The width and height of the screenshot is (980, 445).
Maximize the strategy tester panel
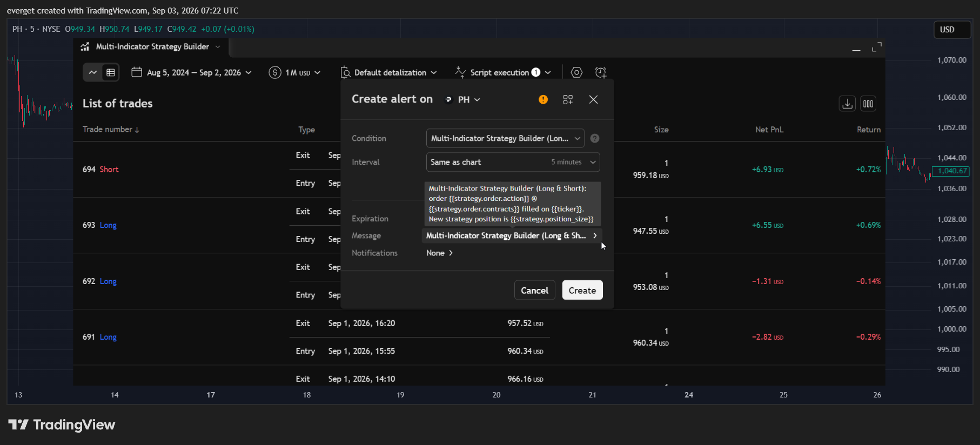pyautogui.click(x=876, y=48)
